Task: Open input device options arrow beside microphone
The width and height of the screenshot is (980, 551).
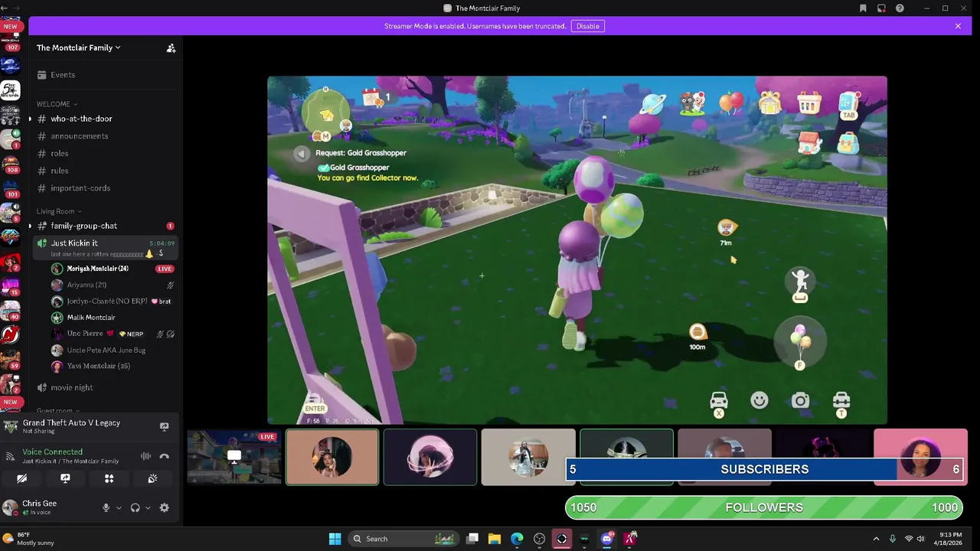Action: click(x=119, y=507)
